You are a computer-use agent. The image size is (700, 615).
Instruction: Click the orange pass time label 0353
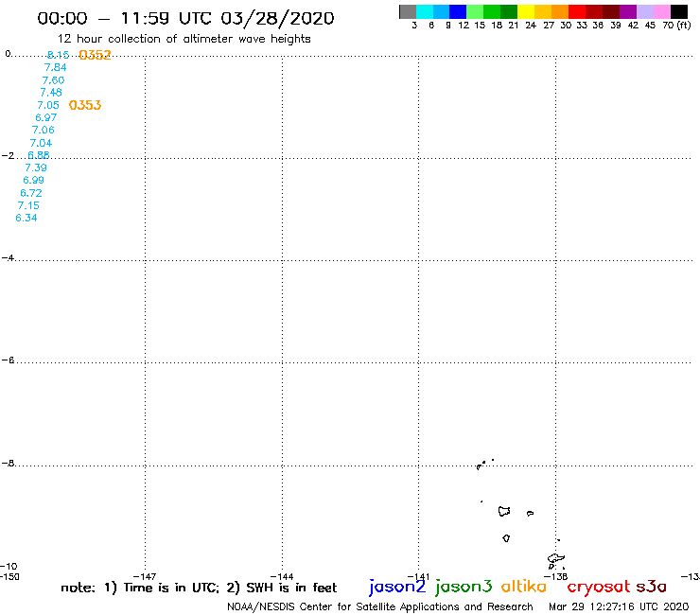tap(85, 105)
